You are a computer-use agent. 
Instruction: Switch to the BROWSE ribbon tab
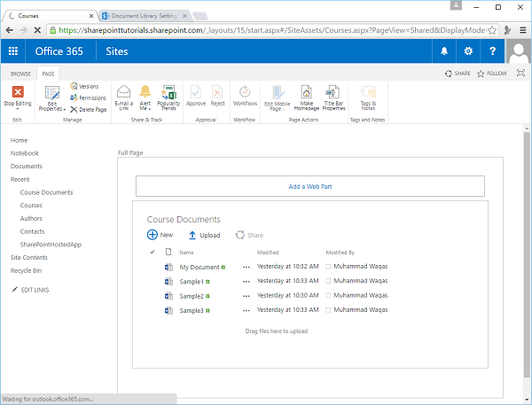20,74
